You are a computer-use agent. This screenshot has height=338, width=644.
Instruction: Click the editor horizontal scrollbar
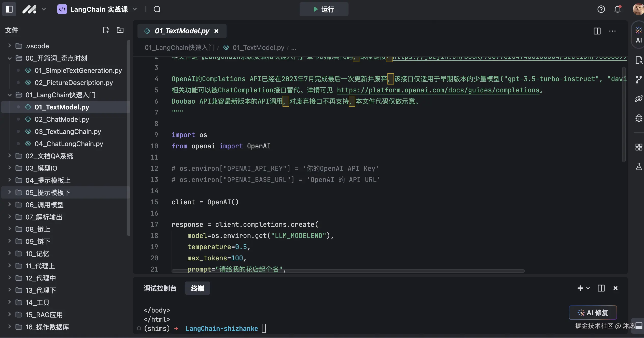click(x=348, y=271)
